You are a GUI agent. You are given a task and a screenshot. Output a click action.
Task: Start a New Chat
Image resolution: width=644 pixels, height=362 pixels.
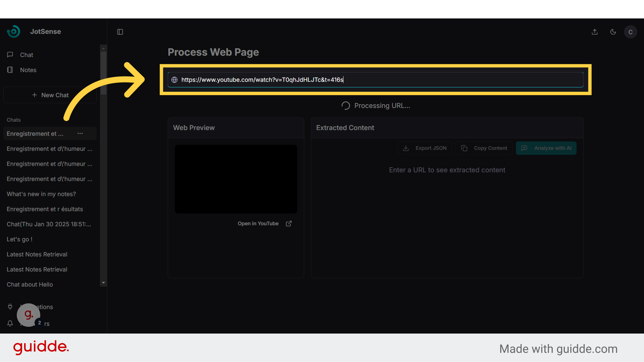50,95
